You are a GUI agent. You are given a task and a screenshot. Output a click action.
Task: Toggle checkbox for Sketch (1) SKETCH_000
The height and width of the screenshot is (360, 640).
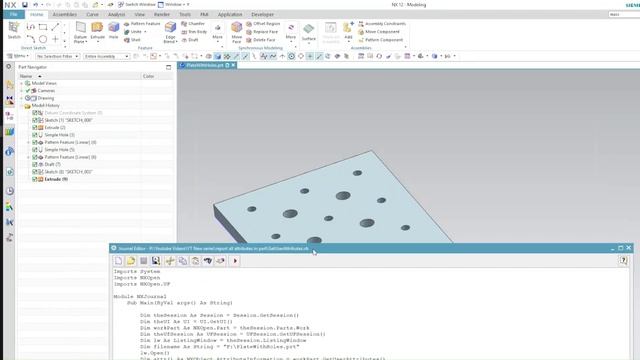[x=35, y=120]
